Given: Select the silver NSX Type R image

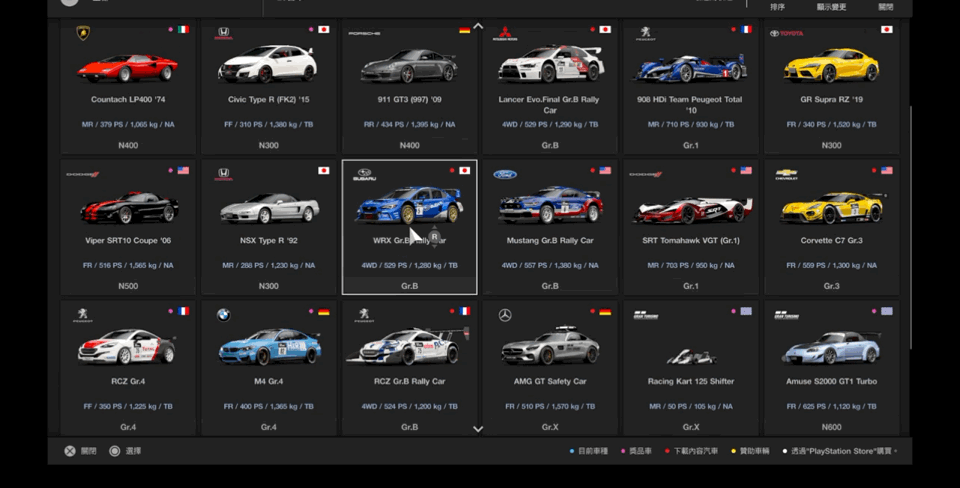Looking at the screenshot, I should click(269, 208).
